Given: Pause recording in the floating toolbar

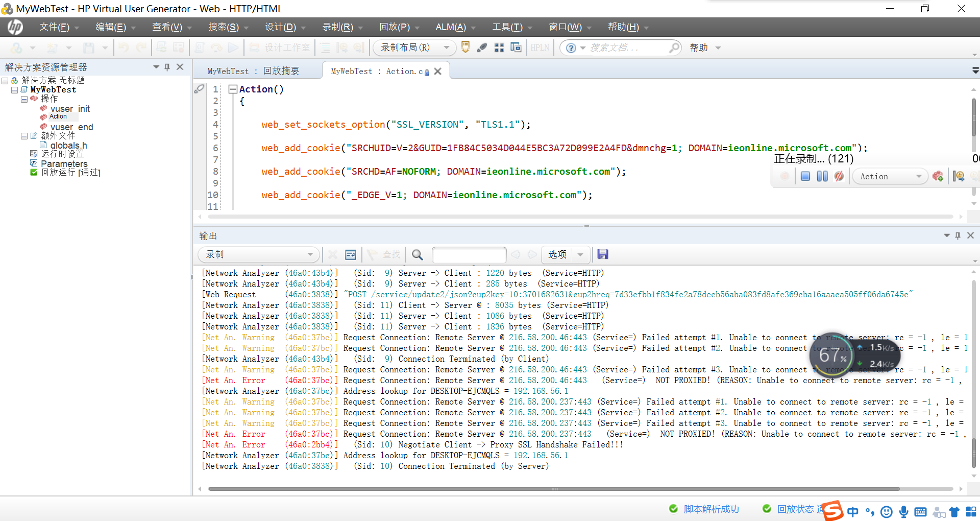Looking at the screenshot, I should click(x=822, y=176).
